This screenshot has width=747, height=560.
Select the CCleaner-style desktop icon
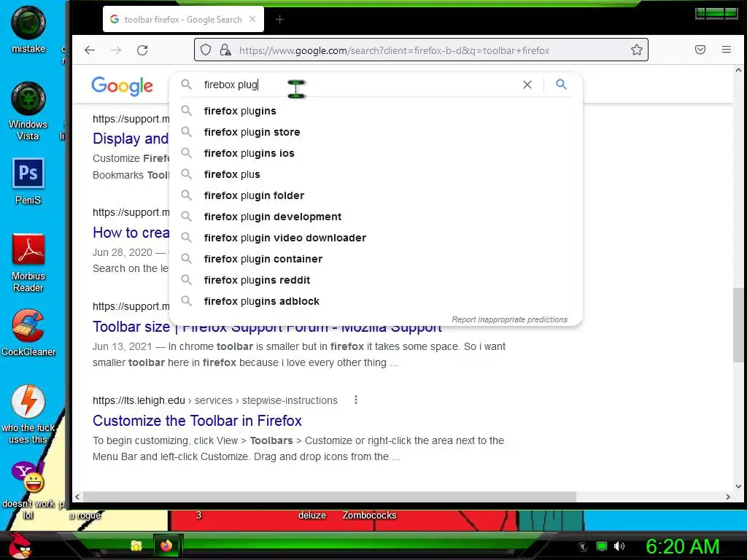click(x=28, y=332)
